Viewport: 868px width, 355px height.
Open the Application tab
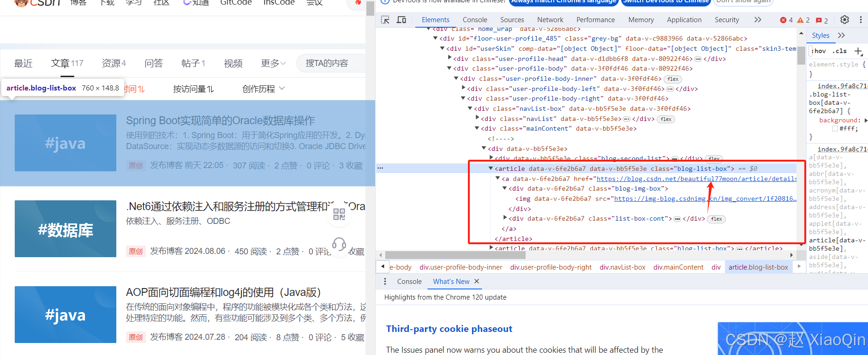pos(684,20)
